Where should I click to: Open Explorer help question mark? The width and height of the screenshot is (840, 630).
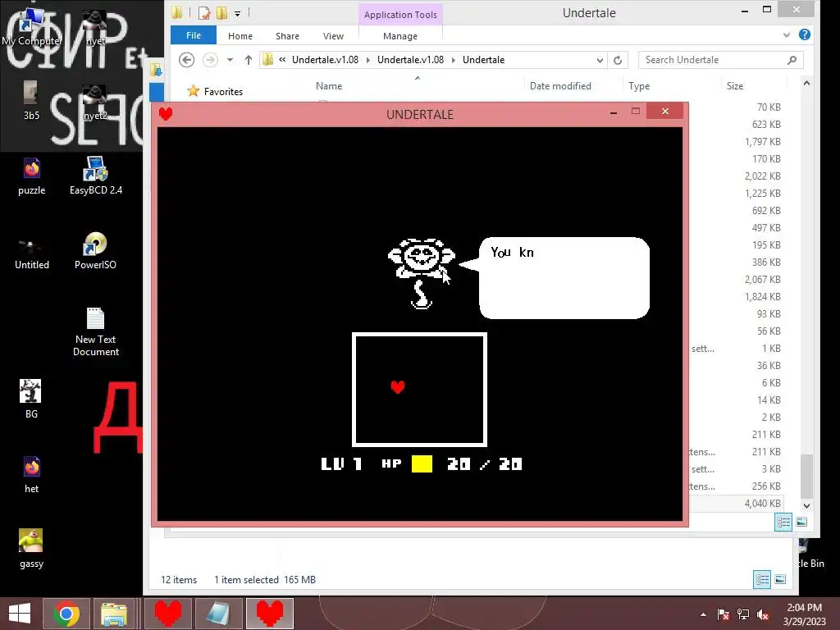click(804, 34)
